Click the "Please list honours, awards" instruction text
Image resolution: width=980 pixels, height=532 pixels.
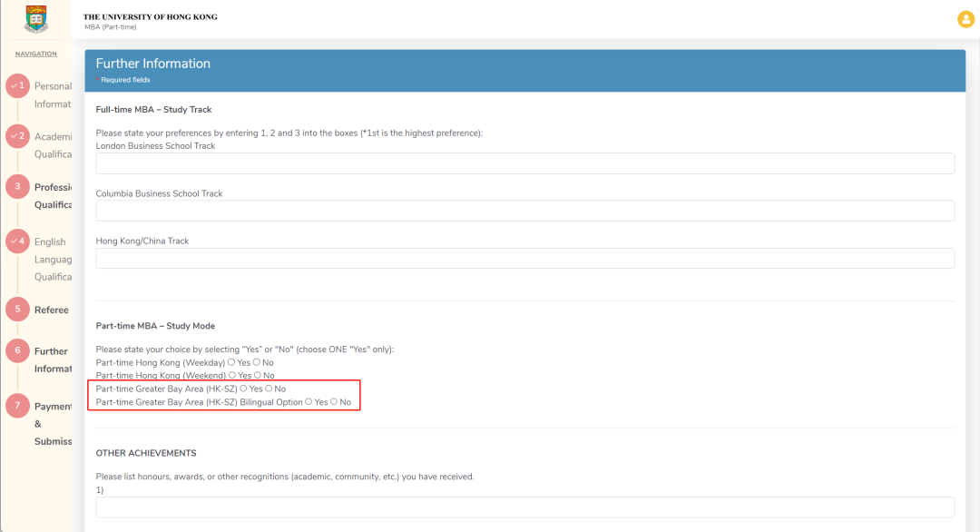pos(285,477)
